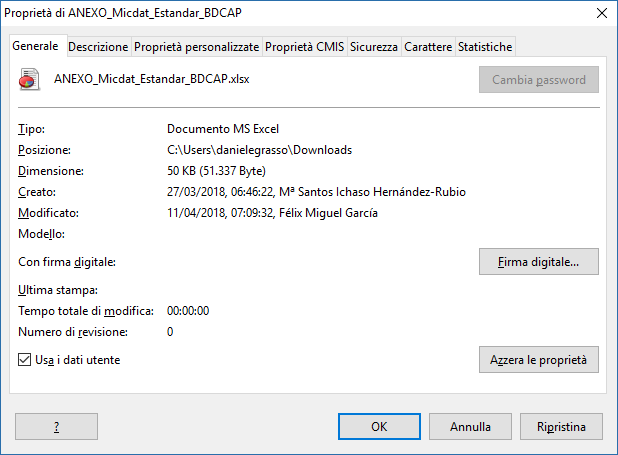Screen dimensions: 618x455
Task: Click the created date 27/03/2018 value
Action: coord(316,192)
